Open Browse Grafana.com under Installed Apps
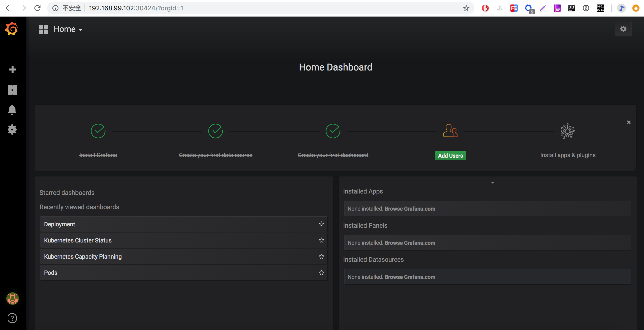Viewport: 644px width, 330px height. pyautogui.click(x=410, y=209)
